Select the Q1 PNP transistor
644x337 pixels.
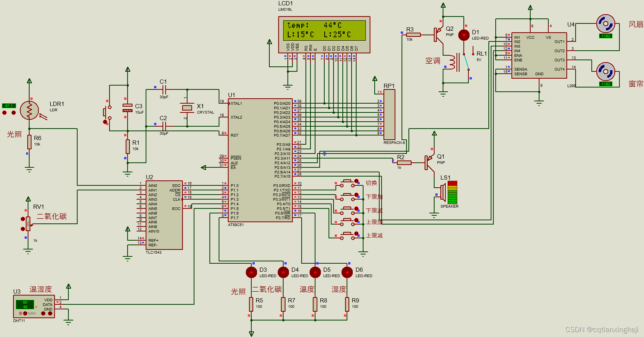429,163
